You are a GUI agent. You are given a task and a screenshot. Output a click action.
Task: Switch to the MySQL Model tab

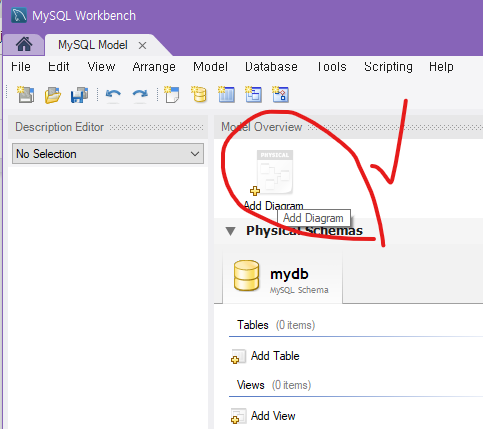point(93,45)
